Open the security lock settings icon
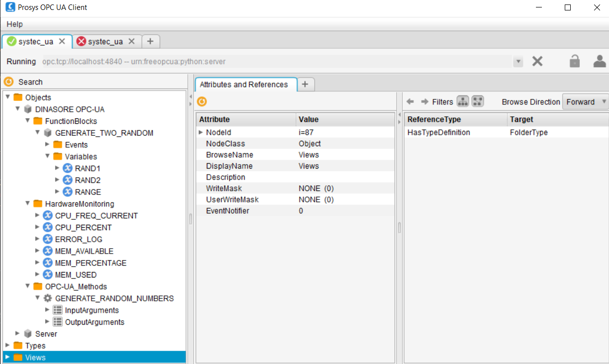This screenshot has width=609, height=364. (575, 61)
